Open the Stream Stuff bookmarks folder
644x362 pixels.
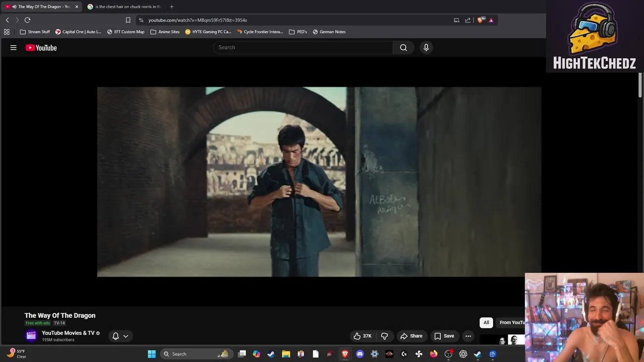[35, 32]
